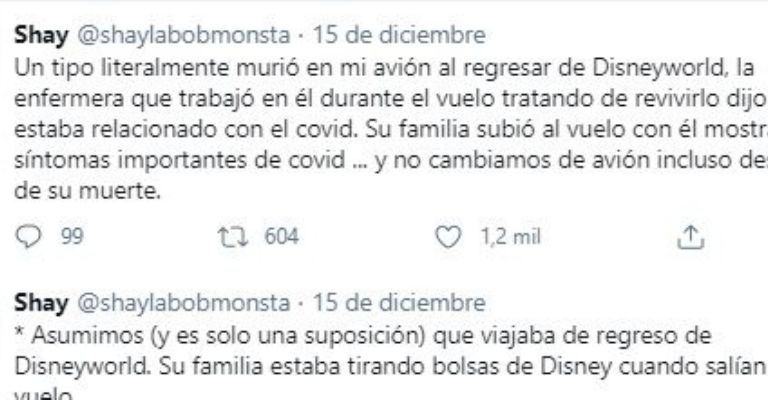
Task: Open first tweet's 15 de diciembre timestamp
Action: (399, 38)
